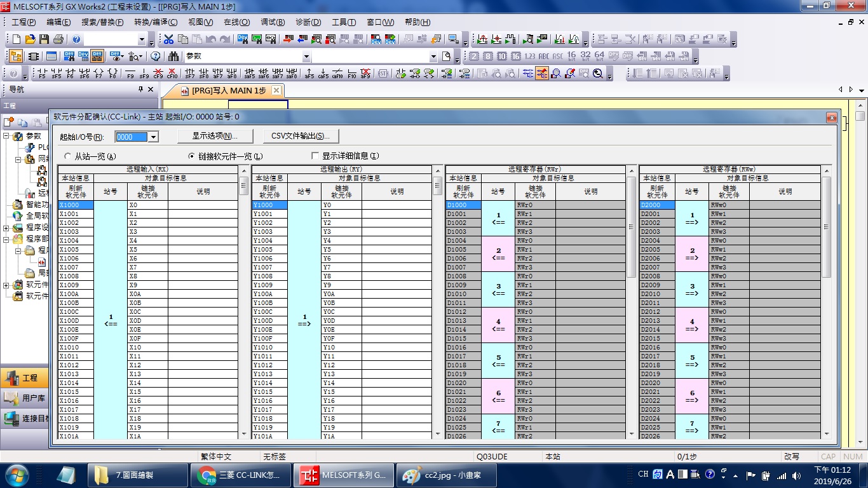The width and height of the screenshot is (868, 488).
Task: Click the Save floppy disk icon
Action: coord(44,39)
